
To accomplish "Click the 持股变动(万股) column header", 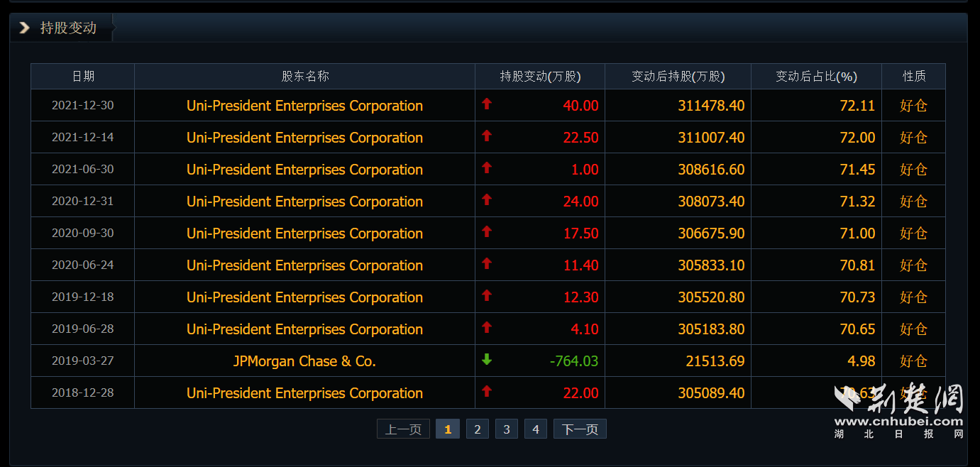I will (x=540, y=77).
